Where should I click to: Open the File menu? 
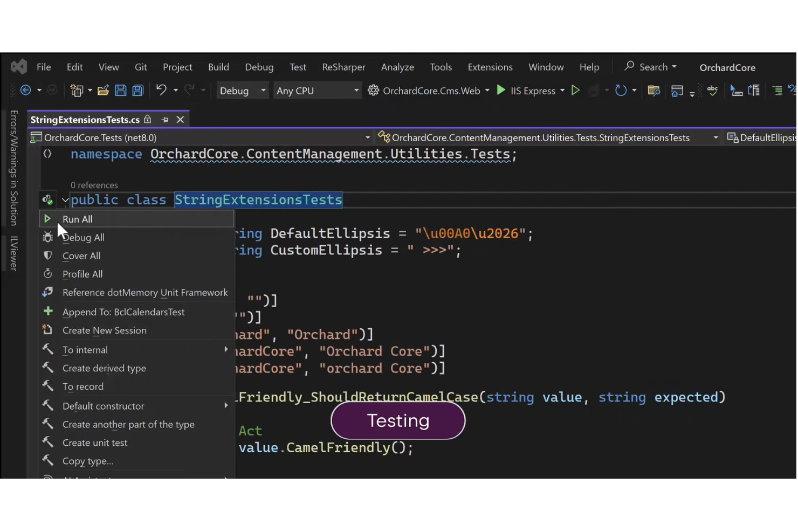click(x=44, y=67)
